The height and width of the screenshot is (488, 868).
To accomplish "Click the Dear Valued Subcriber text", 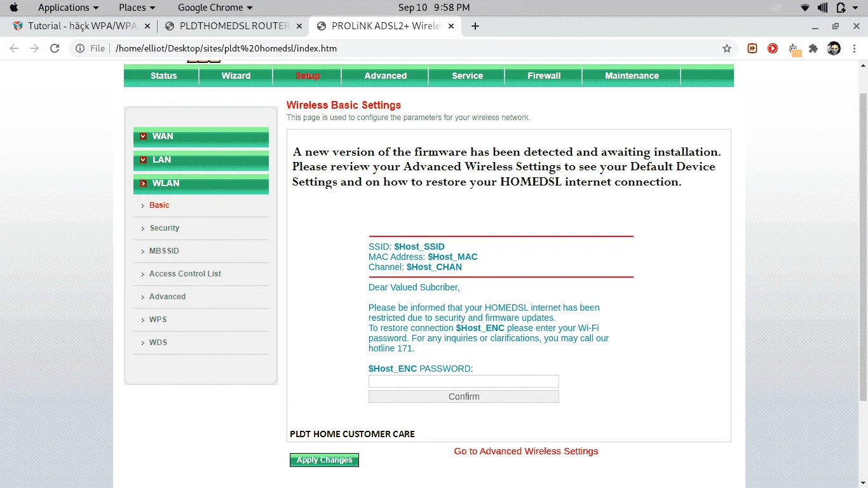I will point(414,287).
